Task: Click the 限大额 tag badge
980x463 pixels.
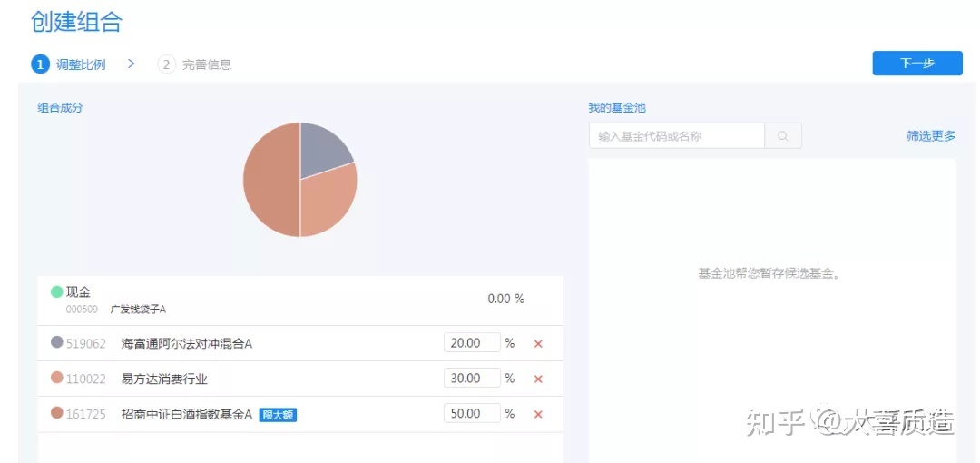Action: 279,415
